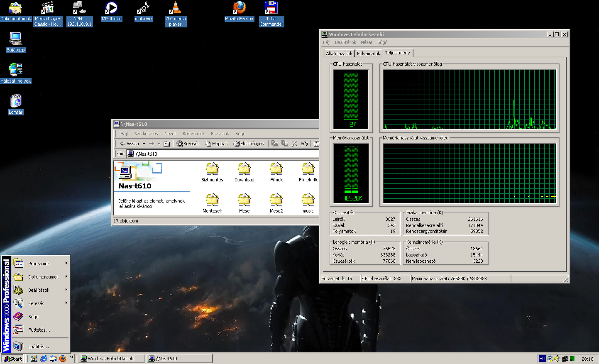Click the Up one level folder icon

(x=166, y=144)
